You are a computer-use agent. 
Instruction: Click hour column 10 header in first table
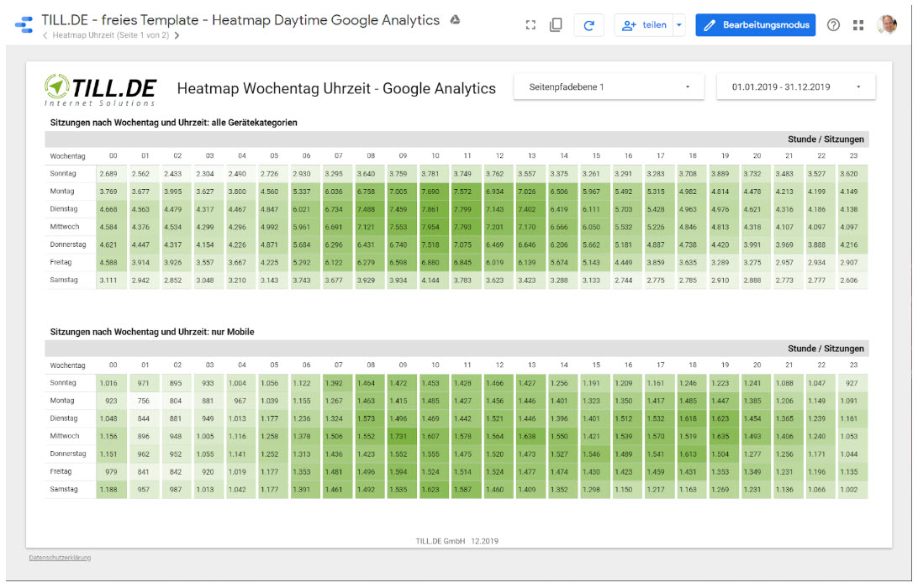click(435, 155)
